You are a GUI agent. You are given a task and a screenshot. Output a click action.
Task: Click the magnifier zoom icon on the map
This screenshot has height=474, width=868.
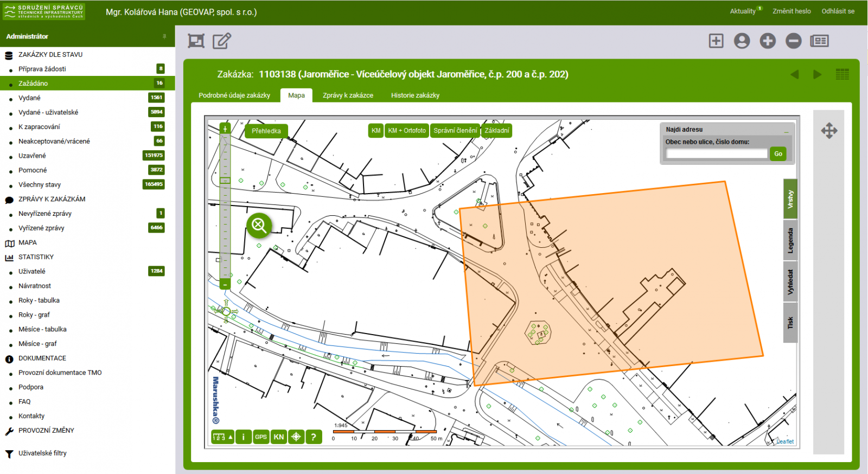[x=259, y=225]
